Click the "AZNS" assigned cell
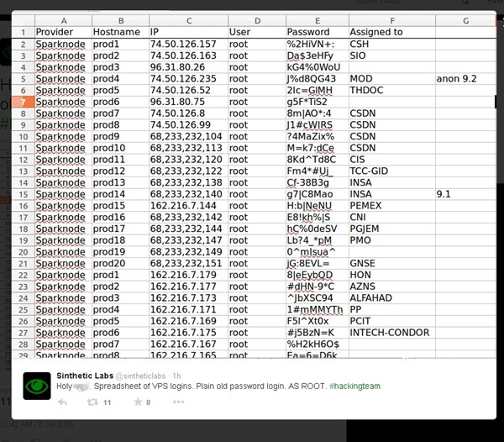 point(392,287)
